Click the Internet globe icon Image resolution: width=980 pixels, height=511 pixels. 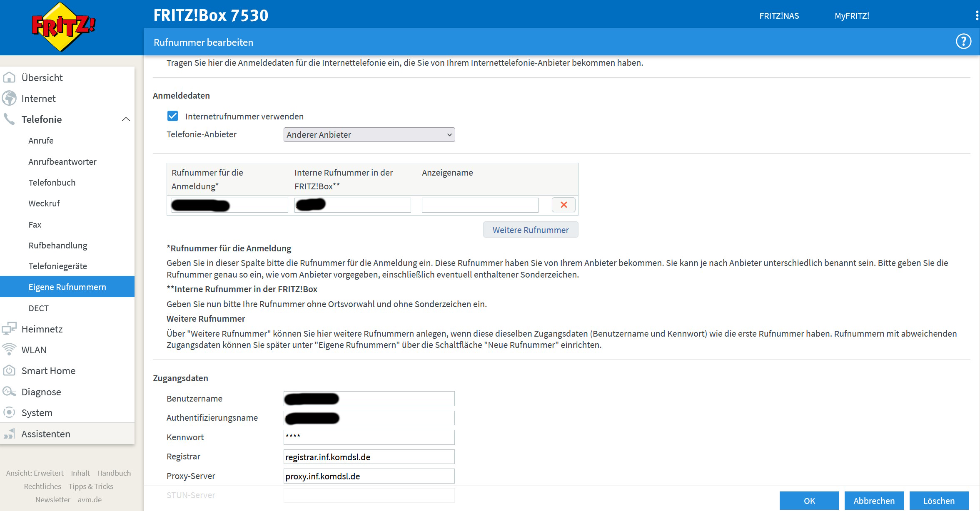(x=9, y=99)
